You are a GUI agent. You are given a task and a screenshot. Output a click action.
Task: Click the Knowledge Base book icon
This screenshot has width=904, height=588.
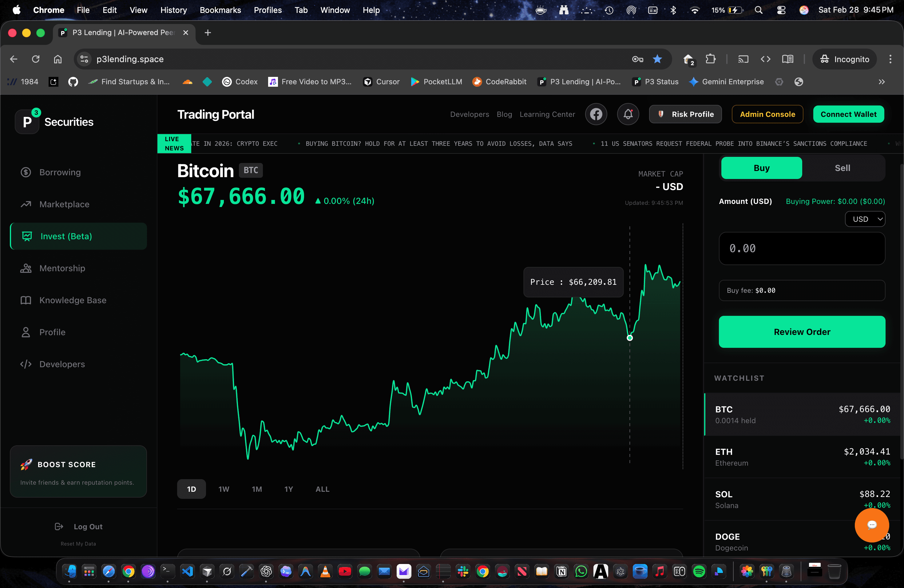click(x=25, y=300)
